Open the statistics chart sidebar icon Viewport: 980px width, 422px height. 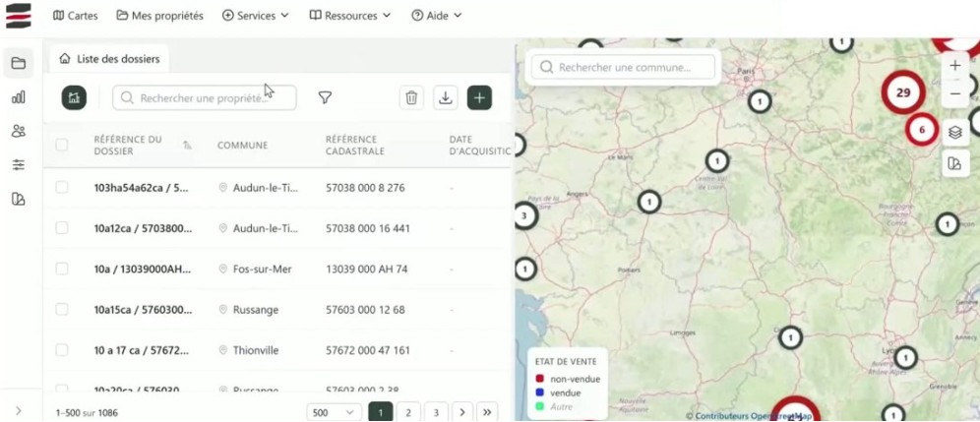18,97
